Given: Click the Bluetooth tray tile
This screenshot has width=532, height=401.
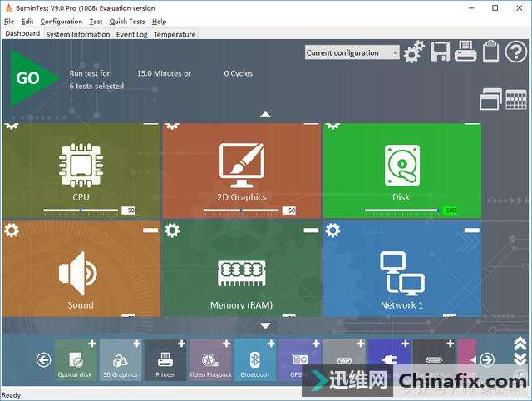Looking at the screenshot, I should (x=255, y=360).
